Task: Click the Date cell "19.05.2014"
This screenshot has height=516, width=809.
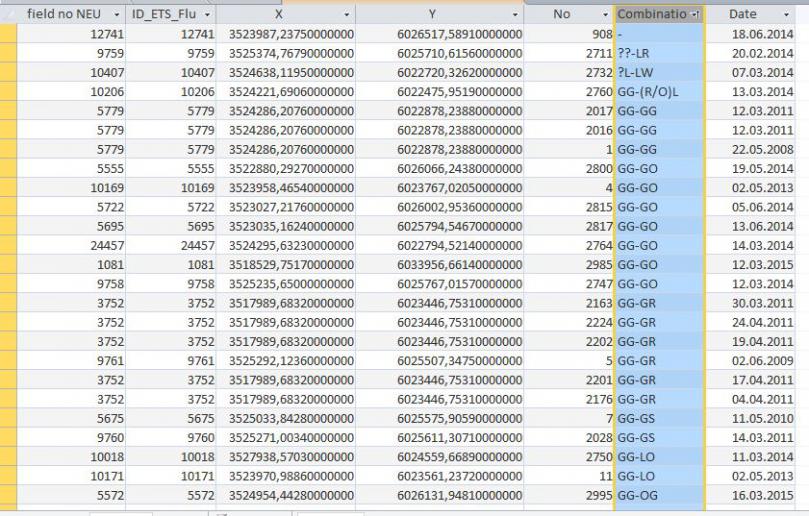Action: (x=751, y=169)
